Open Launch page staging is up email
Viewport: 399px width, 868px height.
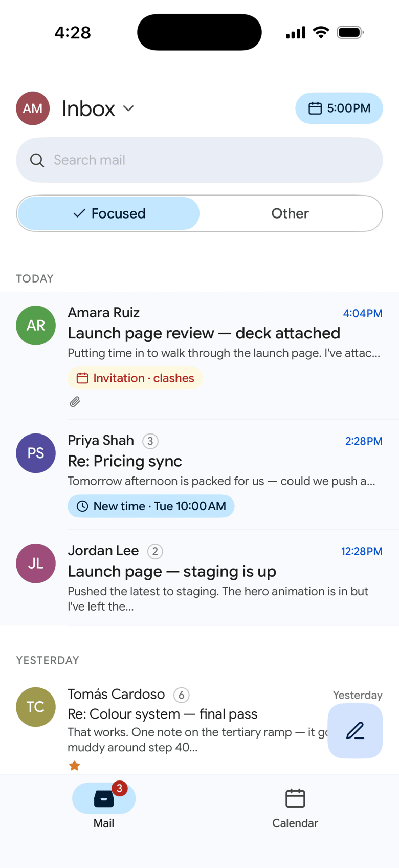click(x=199, y=577)
